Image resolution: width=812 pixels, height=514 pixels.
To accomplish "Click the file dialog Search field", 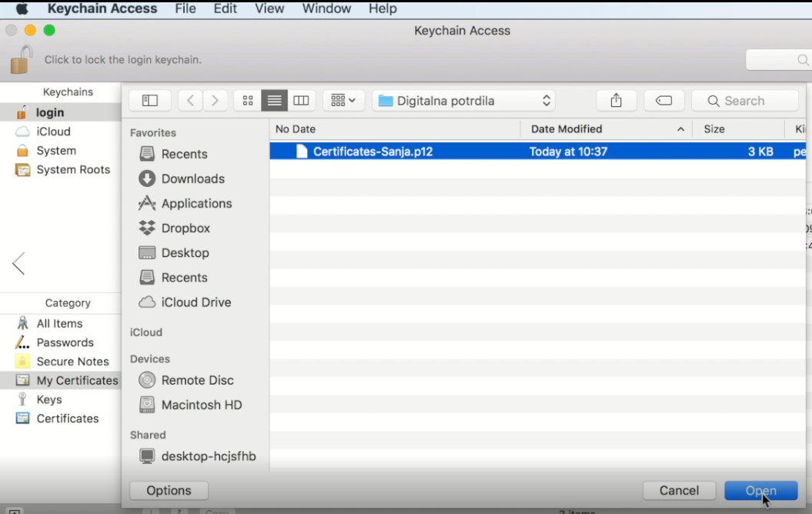I will (x=745, y=101).
